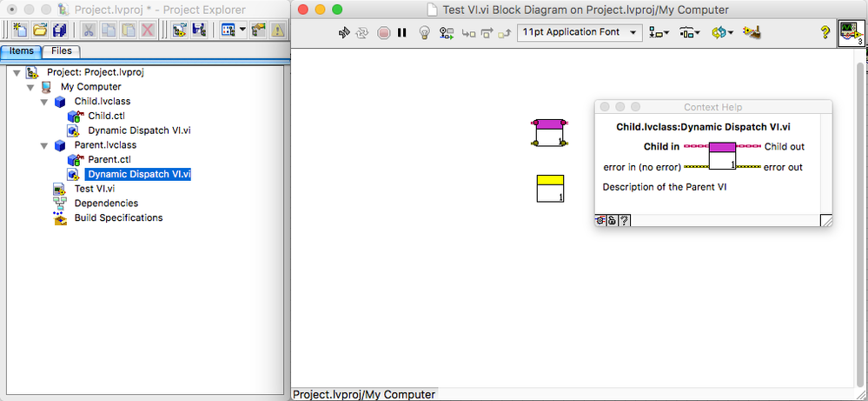Open the Reorder dropdown
The image size is (868, 401).
tap(722, 33)
